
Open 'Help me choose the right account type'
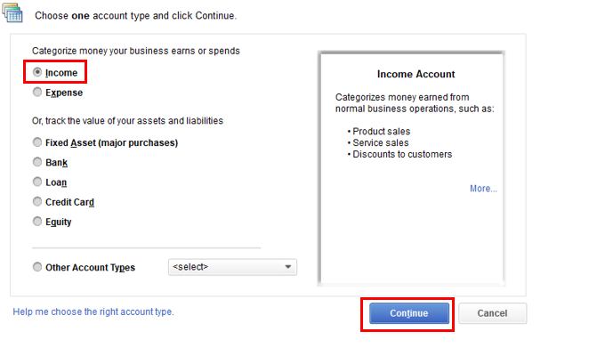[x=93, y=311]
